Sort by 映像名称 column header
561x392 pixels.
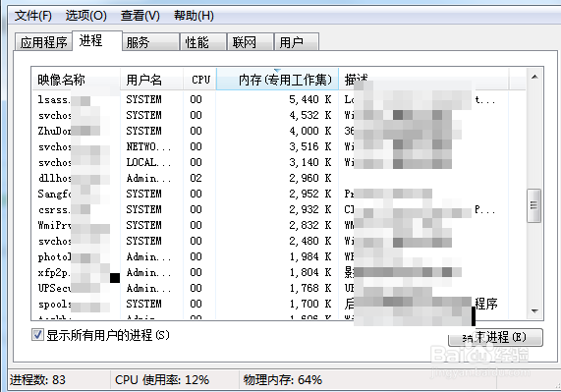[76, 80]
